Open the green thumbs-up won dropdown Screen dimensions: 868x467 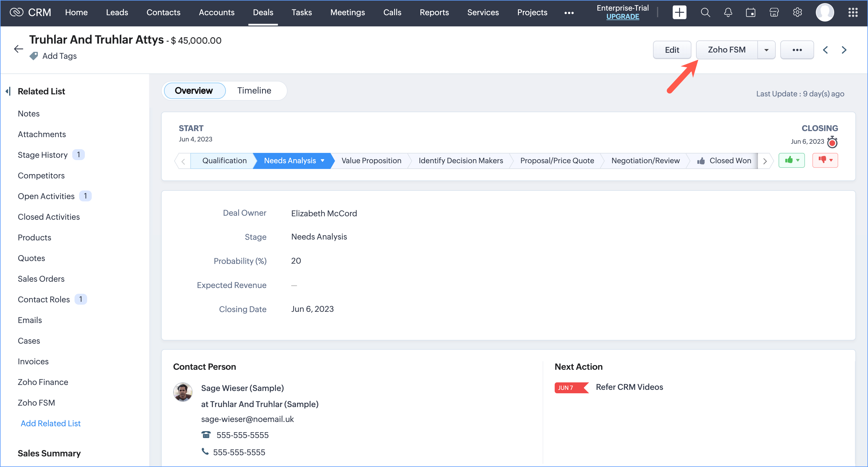[x=791, y=161]
